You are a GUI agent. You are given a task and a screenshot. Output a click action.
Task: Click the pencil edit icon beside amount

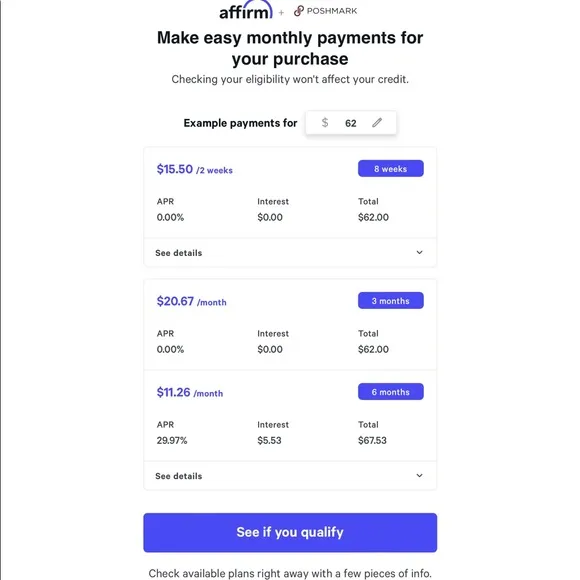coord(377,122)
